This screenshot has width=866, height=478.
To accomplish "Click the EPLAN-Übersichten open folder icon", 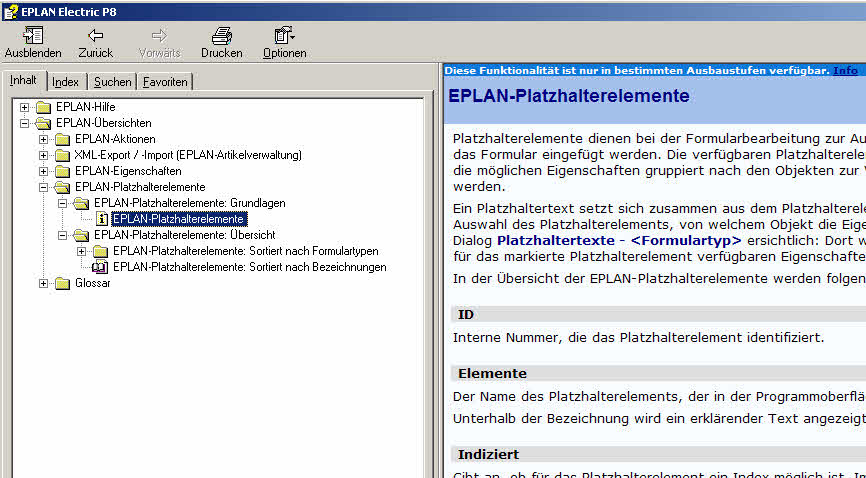I will tap(43, 123).
